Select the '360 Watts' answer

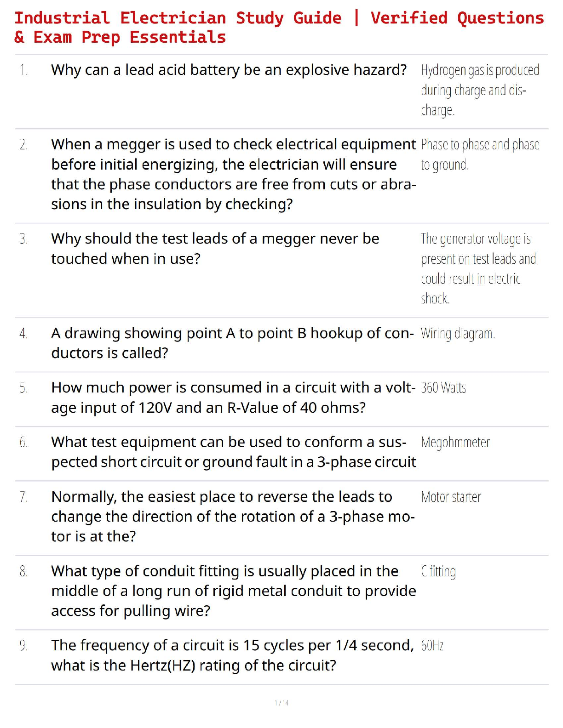(443, 388)
